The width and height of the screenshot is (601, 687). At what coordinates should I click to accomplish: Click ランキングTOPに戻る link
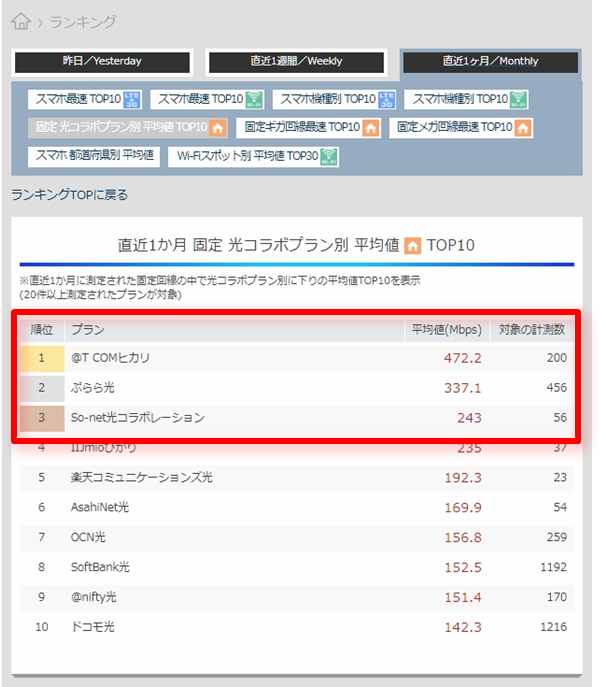(69, 195)
